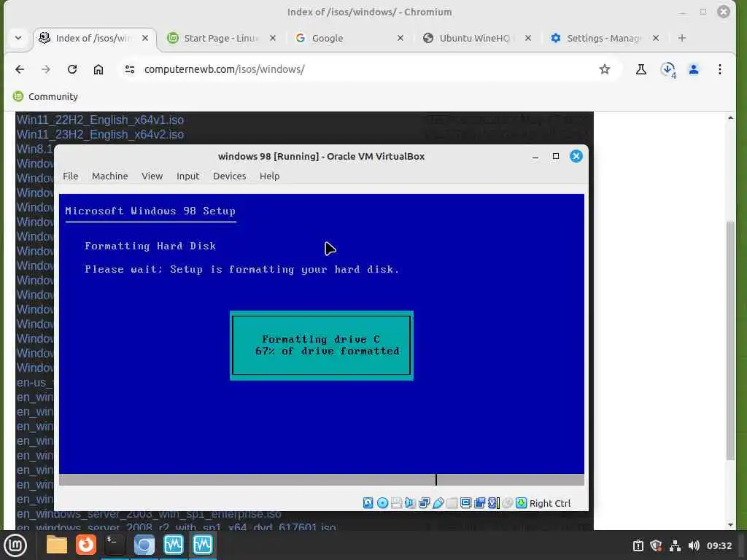Open the volume control in system tray
This screenshot has width=747, height=560.
point(694,545)
